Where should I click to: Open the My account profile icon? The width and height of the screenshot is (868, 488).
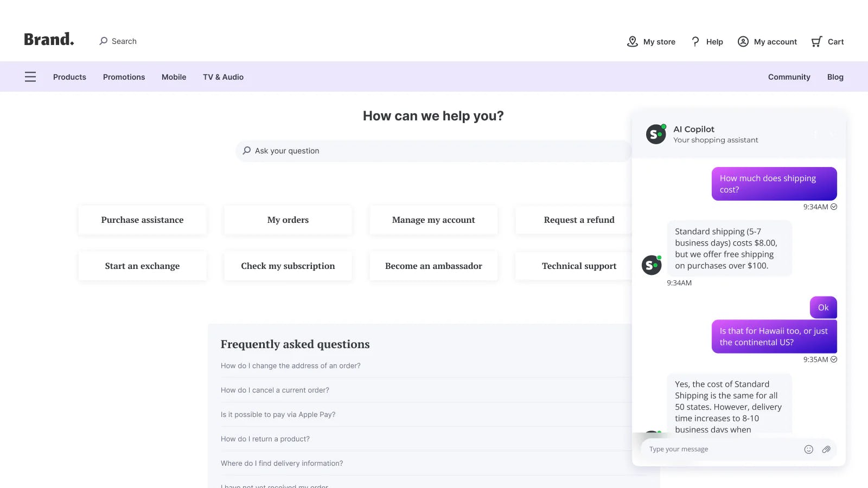[743, 42]
